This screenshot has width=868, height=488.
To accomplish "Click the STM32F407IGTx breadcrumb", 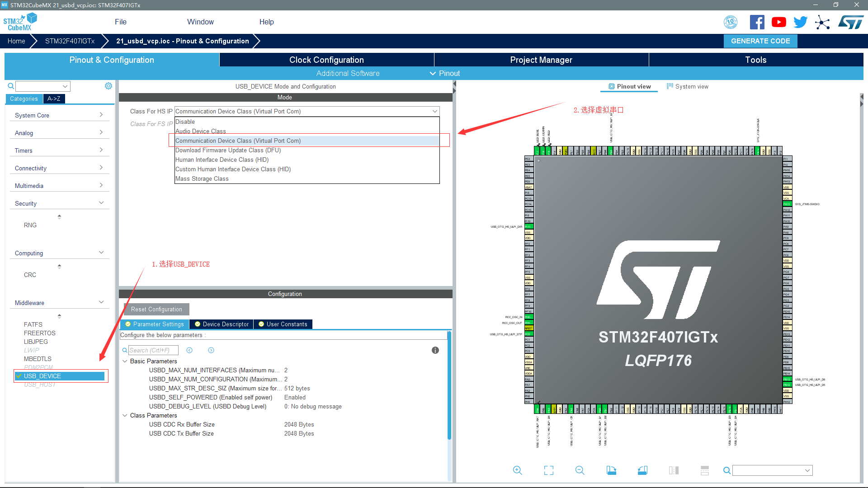I will tap(70, 41).
